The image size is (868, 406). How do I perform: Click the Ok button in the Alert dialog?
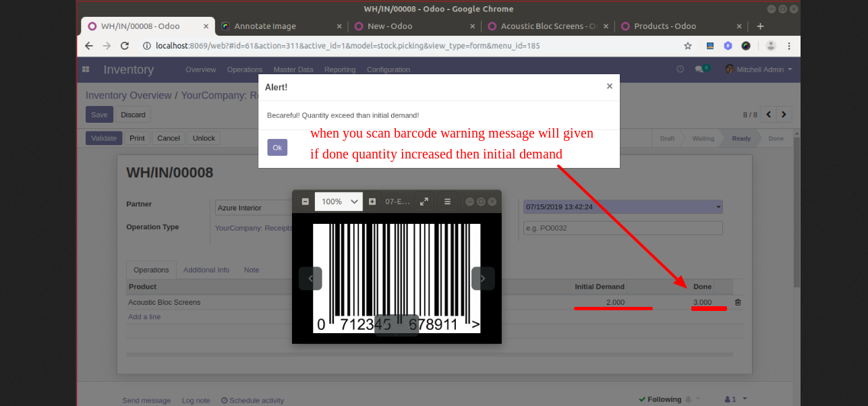pos(277,148)
